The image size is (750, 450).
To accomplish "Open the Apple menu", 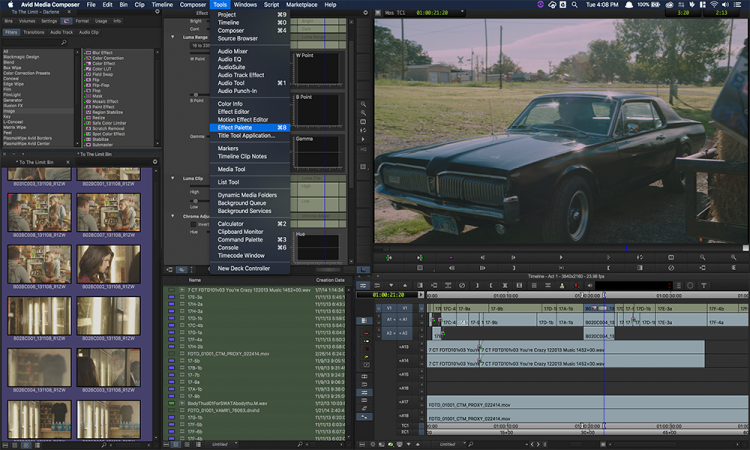I will (x=9, y=5).
